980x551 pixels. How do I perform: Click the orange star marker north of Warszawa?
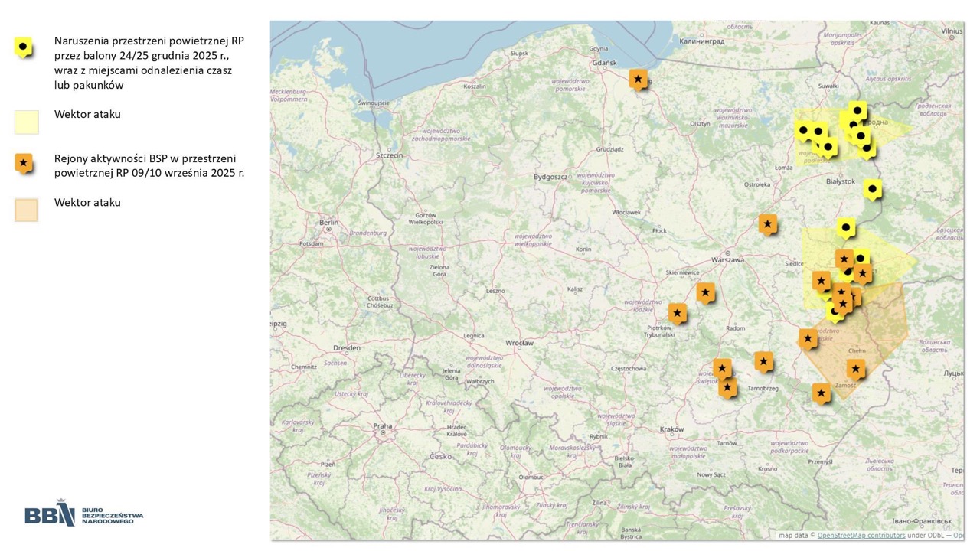pos(767,223)
